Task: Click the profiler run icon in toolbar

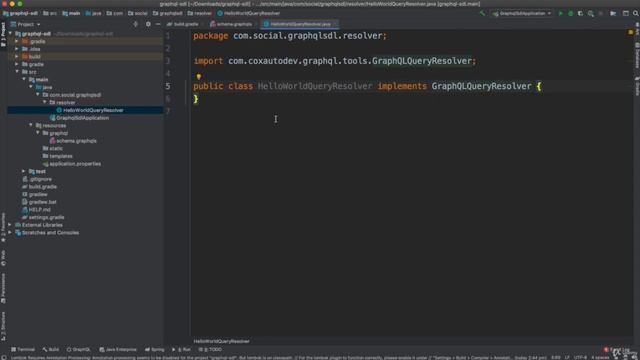Action: [x=591, y=13]
